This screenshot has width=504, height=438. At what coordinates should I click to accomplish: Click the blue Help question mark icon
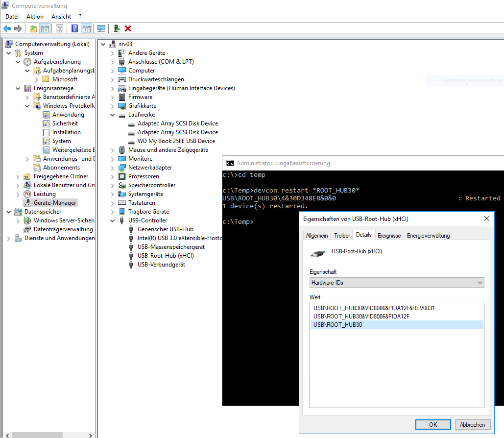point(75,29)
